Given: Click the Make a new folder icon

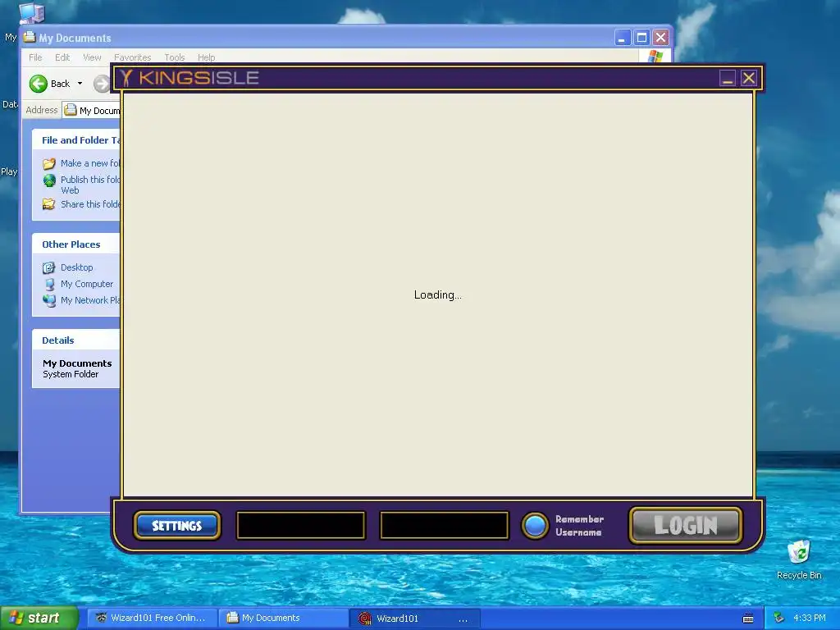Looking at the screenshot, I should click(x=49, y=163).
